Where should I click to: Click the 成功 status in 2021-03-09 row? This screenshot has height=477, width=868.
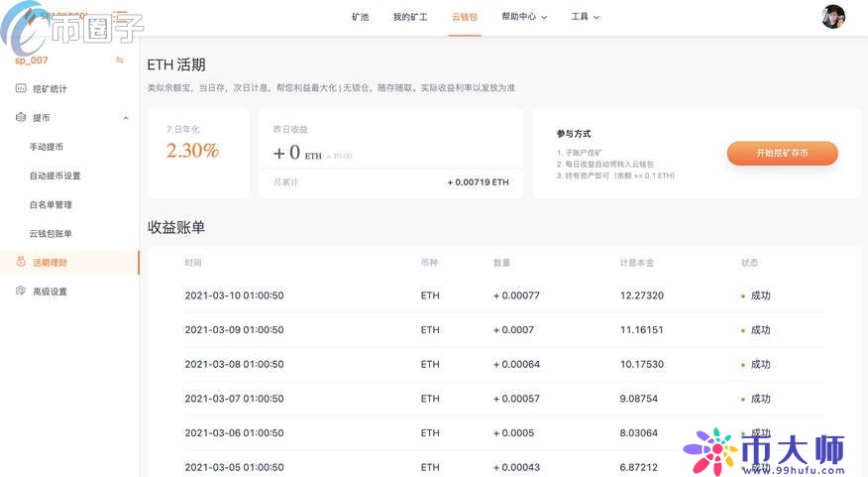(x=760, y=329)
